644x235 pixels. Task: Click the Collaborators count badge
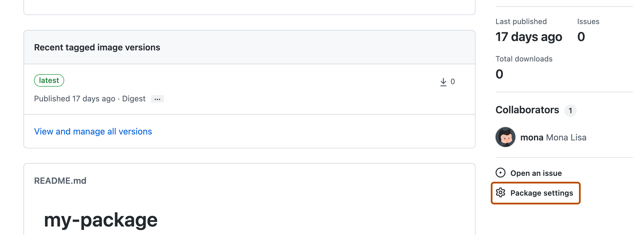pos(570,110)
